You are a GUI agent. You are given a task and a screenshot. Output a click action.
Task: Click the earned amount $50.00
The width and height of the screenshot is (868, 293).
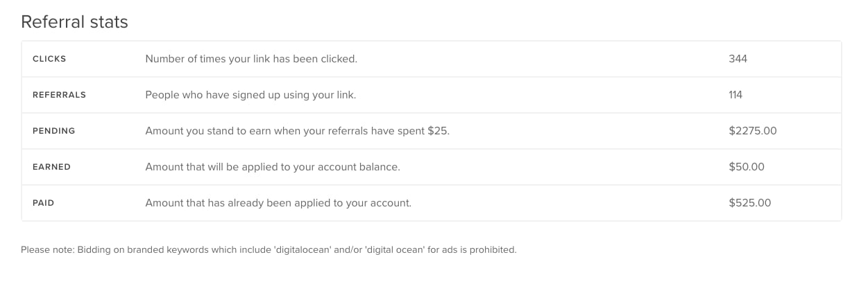pyautogui.click(x=747, y=167)
